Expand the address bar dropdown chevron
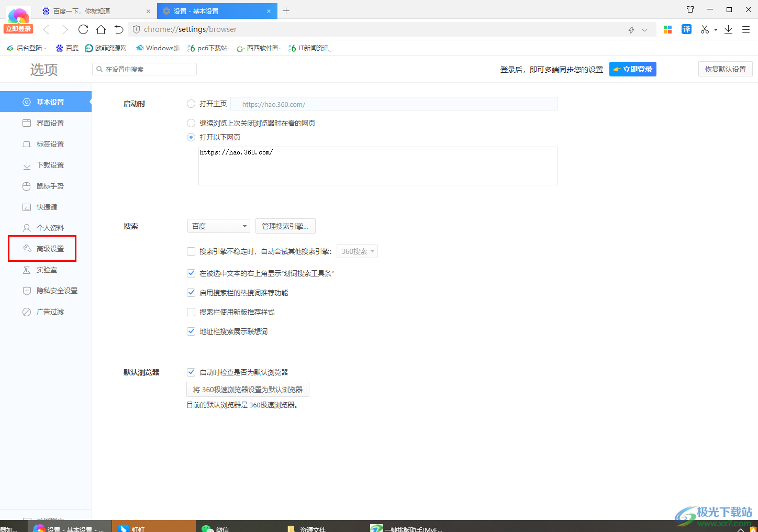Screen dimensions: 758x532 pos(644,30)
